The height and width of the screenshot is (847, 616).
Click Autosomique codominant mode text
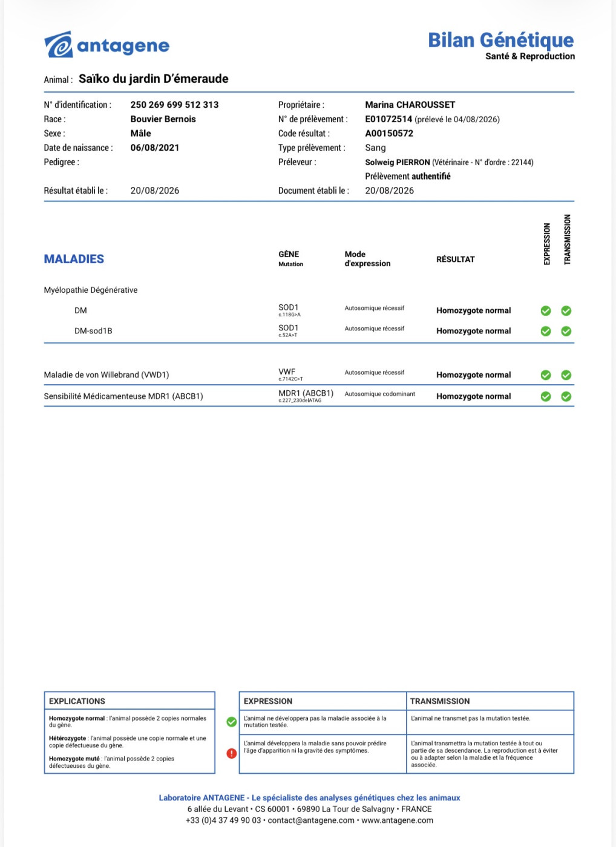(380, 394)
